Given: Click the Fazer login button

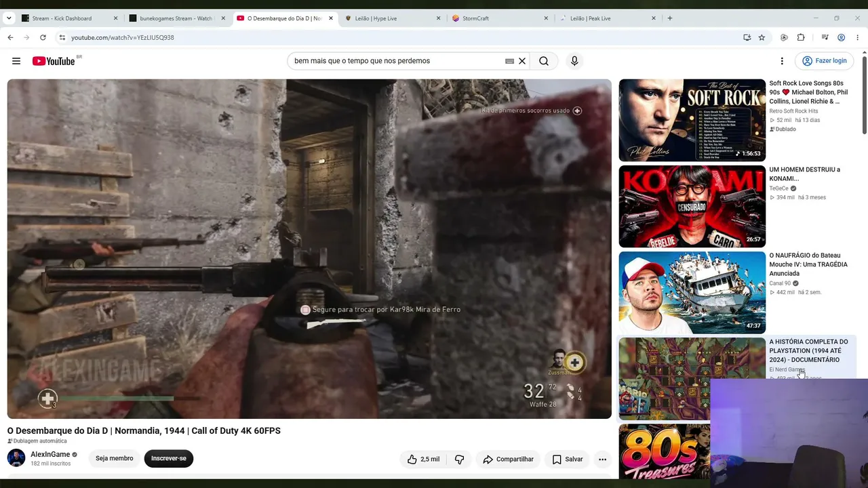Looking at the screenshot, I should 824,61.
